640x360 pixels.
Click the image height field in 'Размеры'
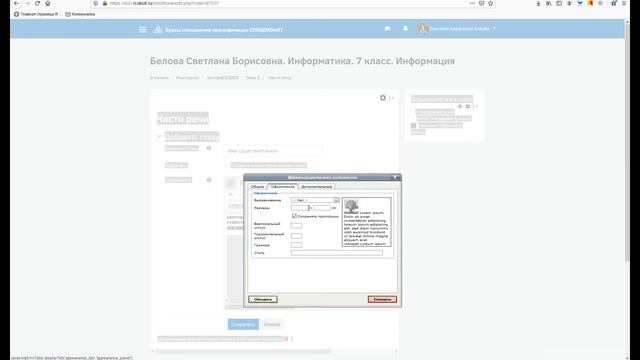click(322, 208)
